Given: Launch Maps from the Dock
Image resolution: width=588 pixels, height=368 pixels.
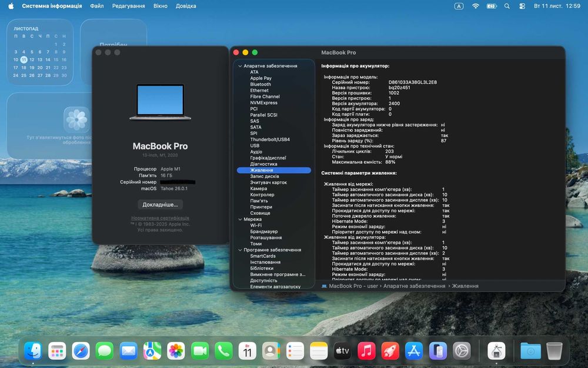Looking at the screenshot, I should (x=152, y=351).
